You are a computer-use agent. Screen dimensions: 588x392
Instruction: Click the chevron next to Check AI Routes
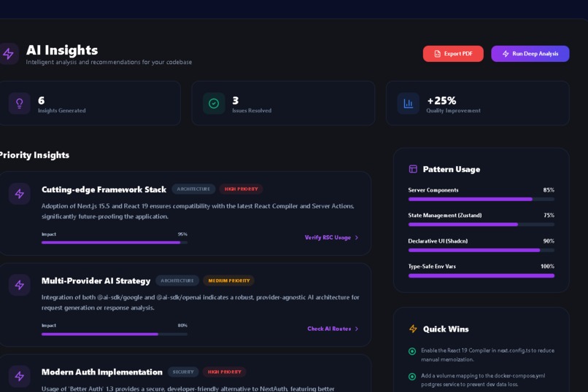coord(357,329)
